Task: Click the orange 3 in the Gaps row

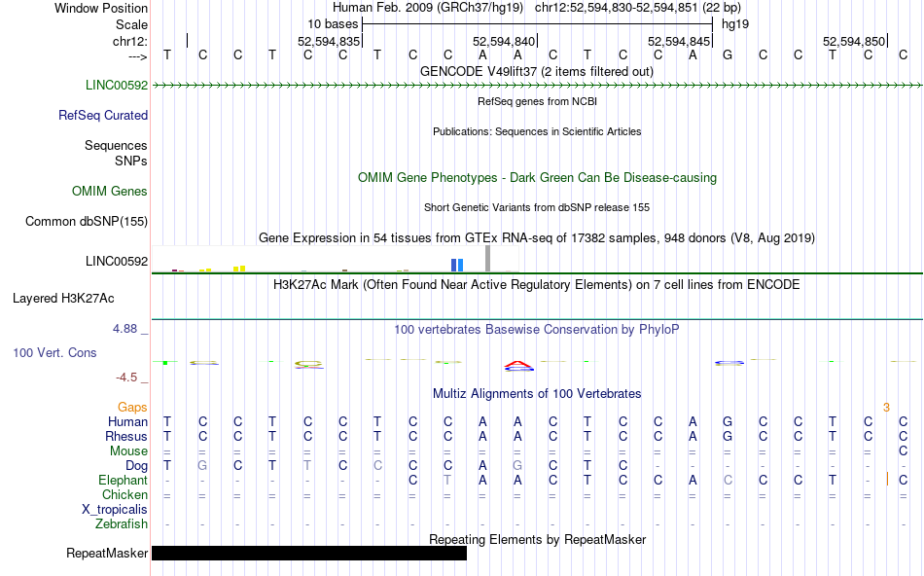Action: point(886,408)
